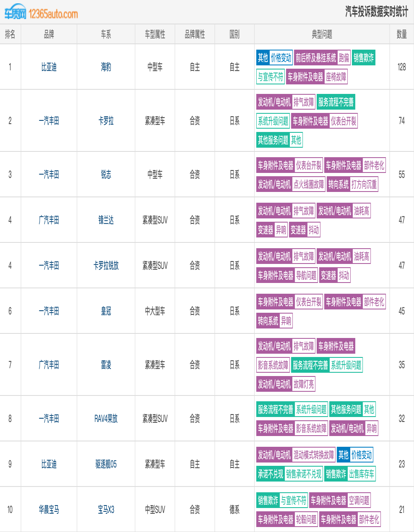Viewport: 414px width, 532px height.
Task: Select the 混动模式转换故障 issue tag
Action: pyautogui.click(x=313, y=455)
